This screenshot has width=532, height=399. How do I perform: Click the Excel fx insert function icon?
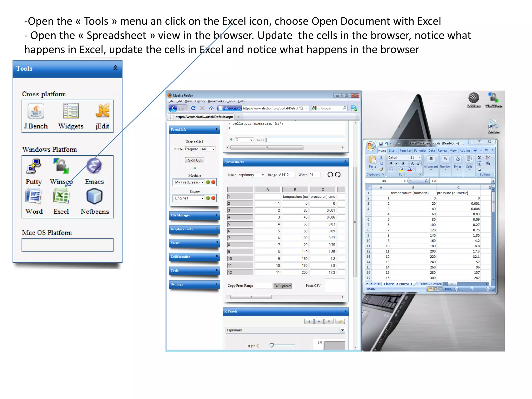pos(426,181)
